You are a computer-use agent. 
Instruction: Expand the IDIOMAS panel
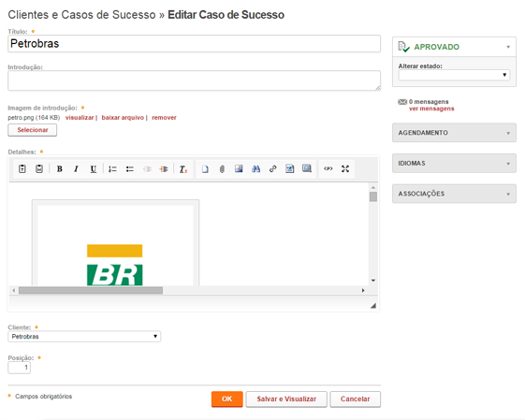(x=454, y=163)
